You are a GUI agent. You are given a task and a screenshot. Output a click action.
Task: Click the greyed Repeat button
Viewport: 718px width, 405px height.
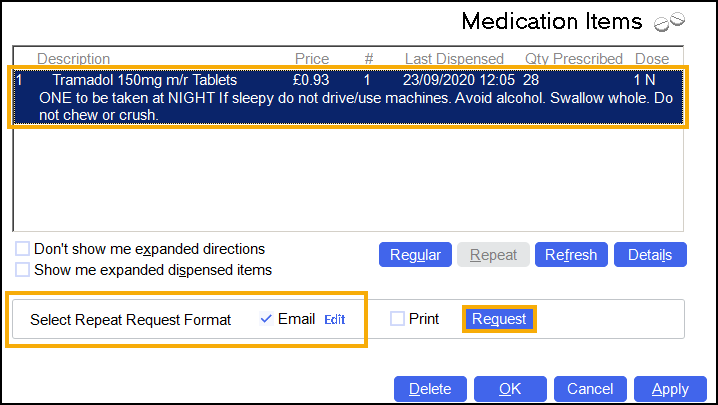(493, 255)
